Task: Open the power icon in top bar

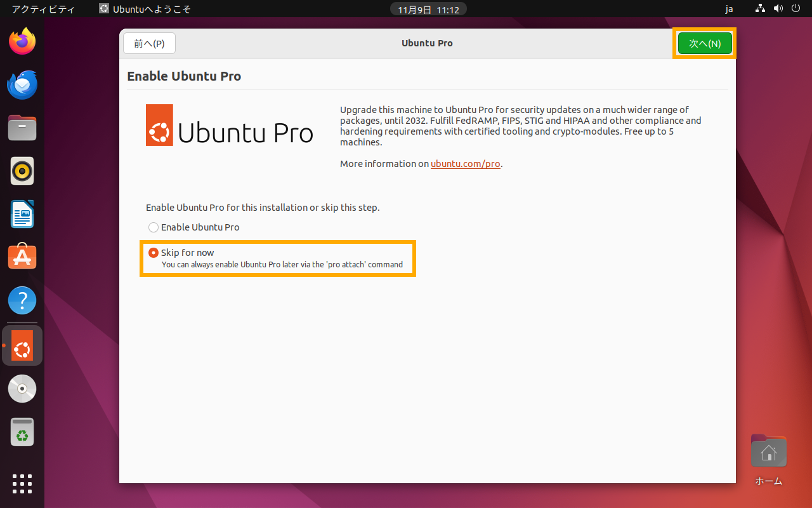Action: (x=796, y=9)
